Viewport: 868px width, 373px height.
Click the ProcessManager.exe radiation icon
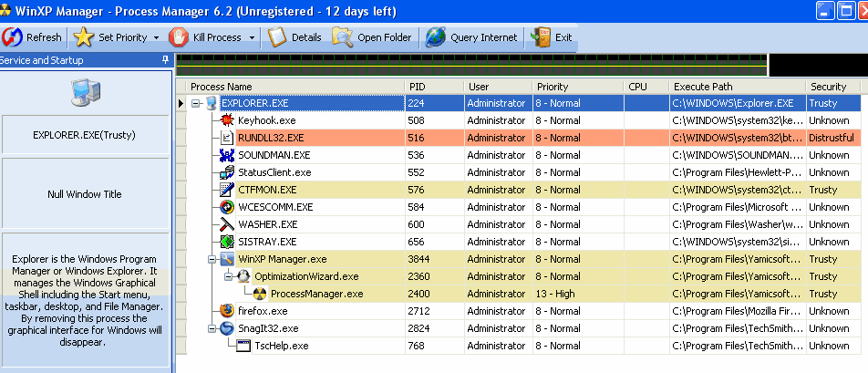pyautogui.click(x=260, y=294)
